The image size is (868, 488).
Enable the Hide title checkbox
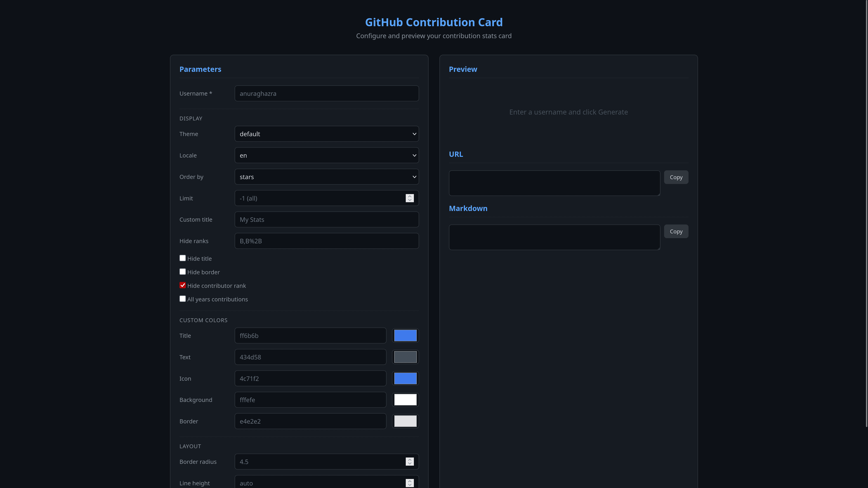(x=183, y=258)
